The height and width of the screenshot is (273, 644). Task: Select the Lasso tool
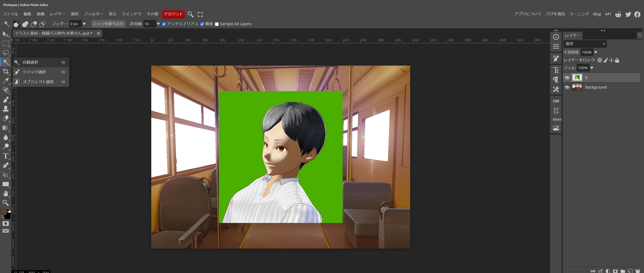(x=6, y=53)
